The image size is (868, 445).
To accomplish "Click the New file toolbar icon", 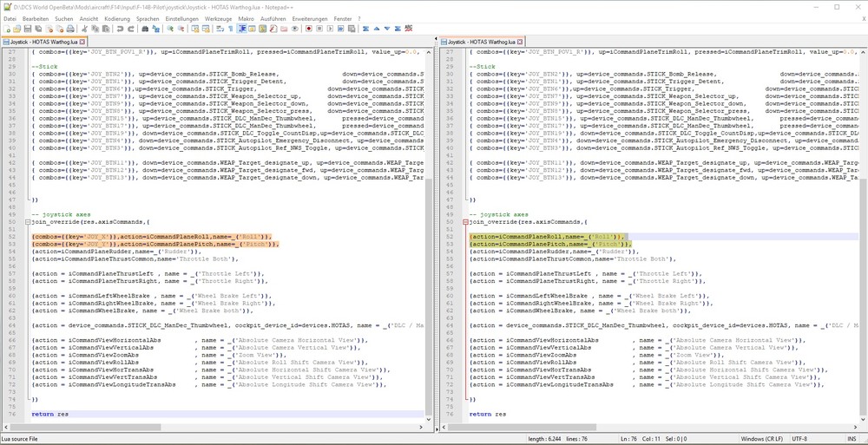I will pos(8,29).
